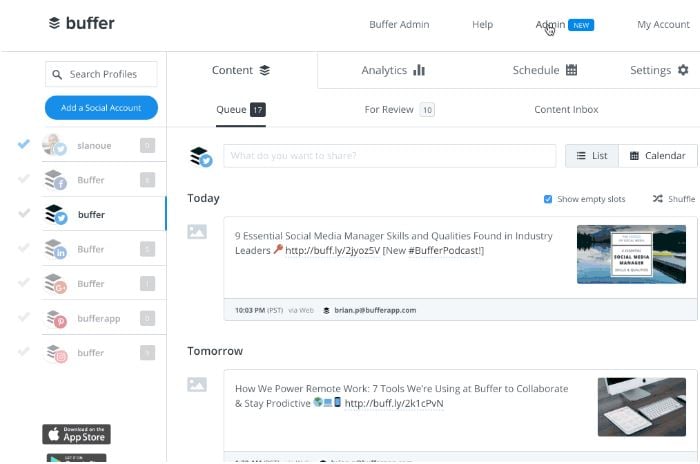Select the buffer Instagram profile icon
700x464 pixels.
pyautogui.click(x=56, y=353)
